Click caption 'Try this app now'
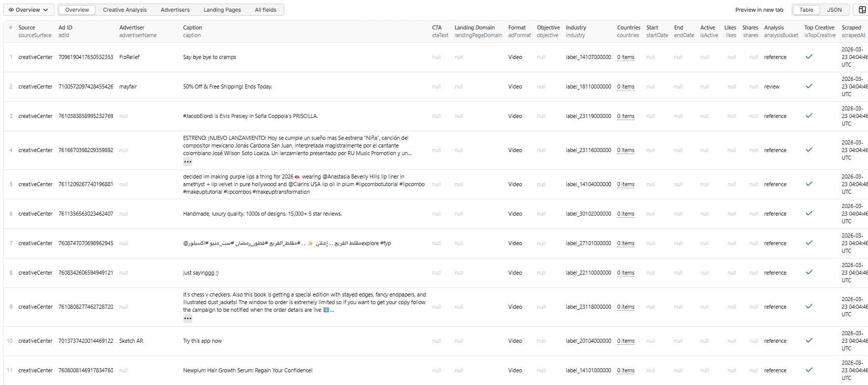 202,341
